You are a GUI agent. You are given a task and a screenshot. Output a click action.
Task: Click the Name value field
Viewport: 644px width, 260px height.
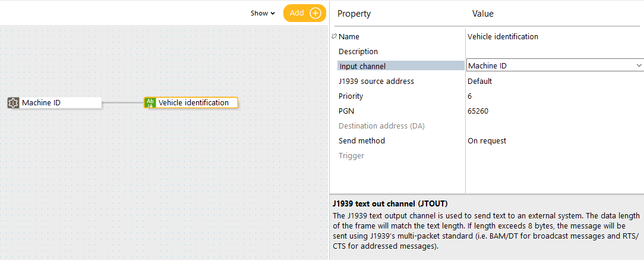[x=554, y=37]
